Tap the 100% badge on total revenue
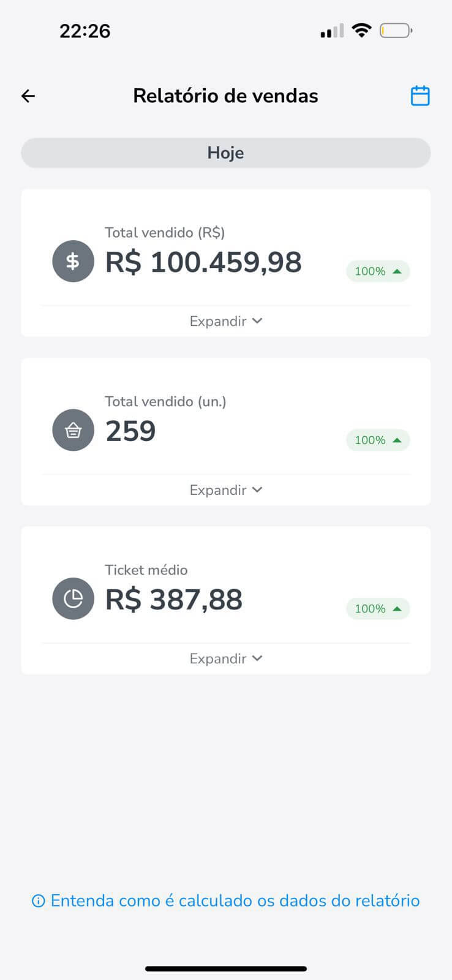Image resolution: width=452 pixels, height=980 pixels. (x=378, y=271)
